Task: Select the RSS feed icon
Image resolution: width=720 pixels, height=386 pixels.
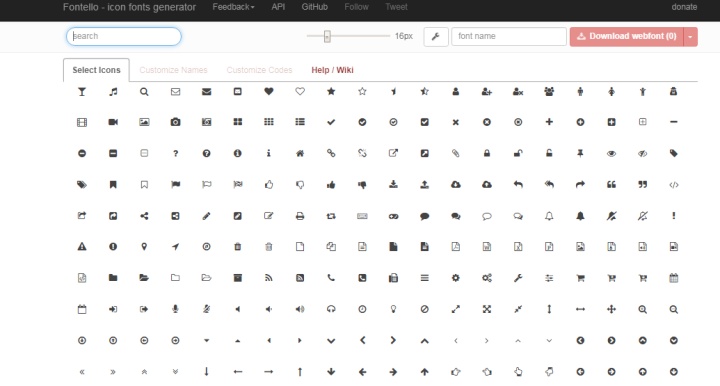Action: (x=269, y=278)
